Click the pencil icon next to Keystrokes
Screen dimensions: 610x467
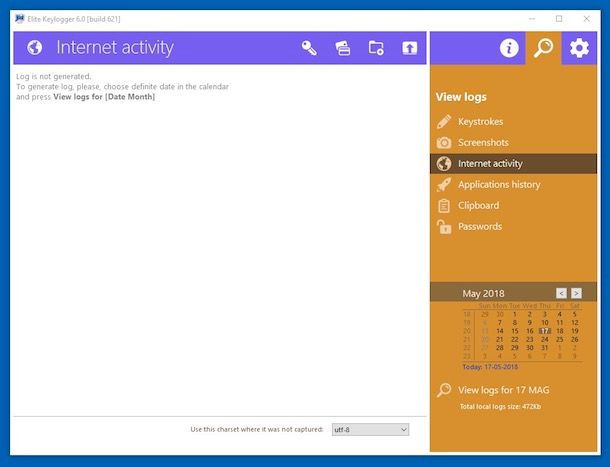point(444,122)
